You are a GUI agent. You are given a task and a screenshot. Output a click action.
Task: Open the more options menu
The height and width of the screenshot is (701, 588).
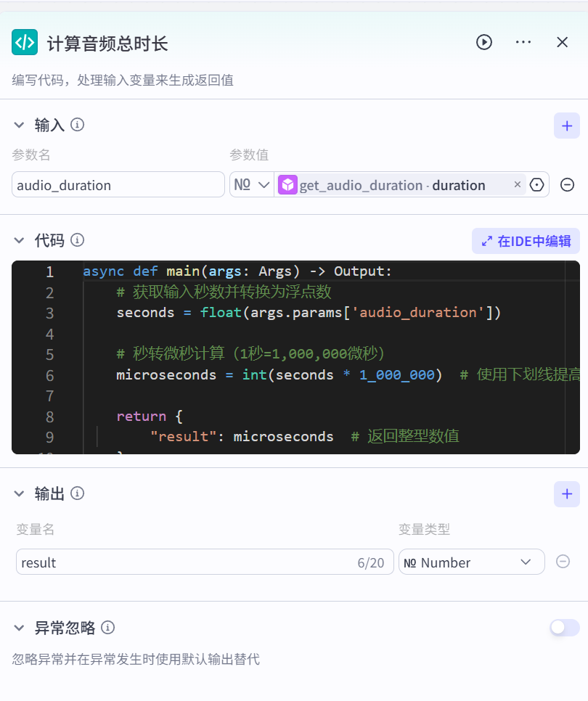[523, 42]
